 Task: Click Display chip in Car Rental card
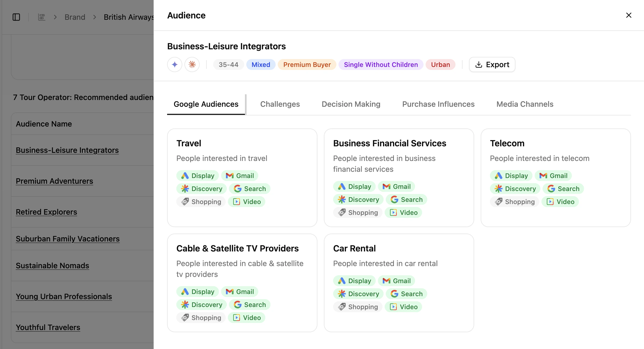click(354, 281)
